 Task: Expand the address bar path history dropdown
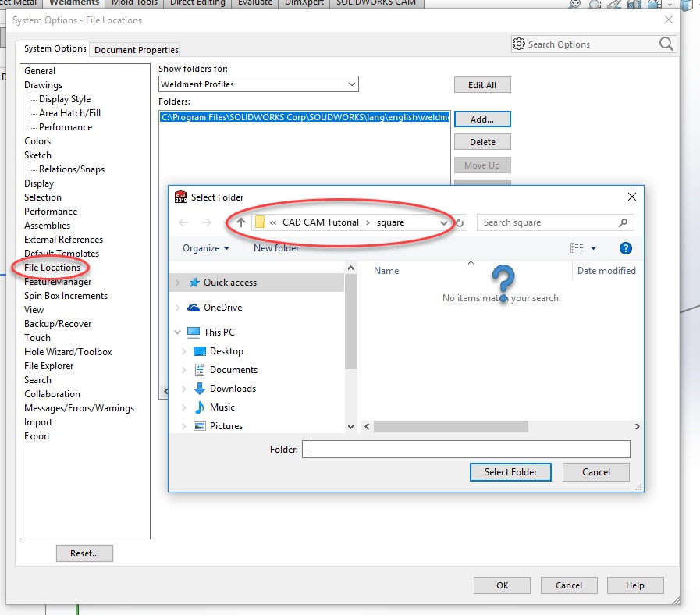point(443,223)
